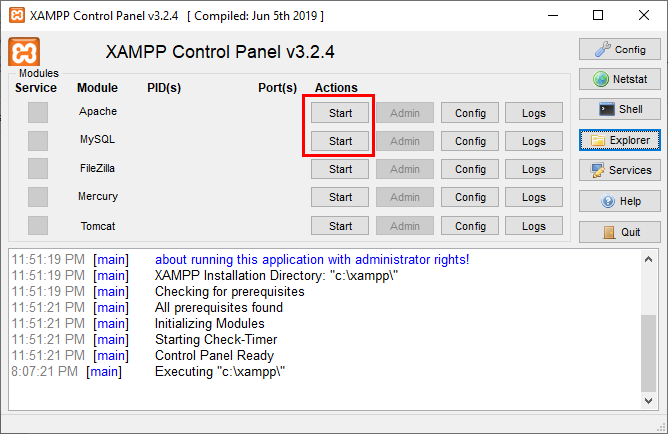
Task: Start the Apache module
Action: (340, 113)
